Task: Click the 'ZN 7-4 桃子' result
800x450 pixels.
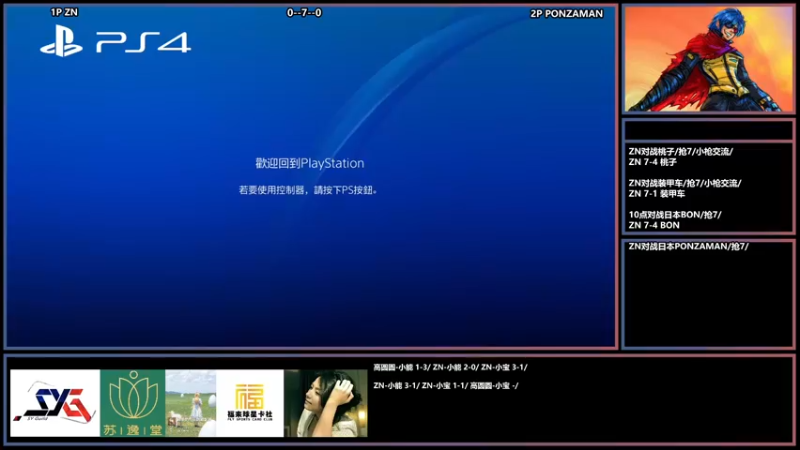Action: pos(653,162)
